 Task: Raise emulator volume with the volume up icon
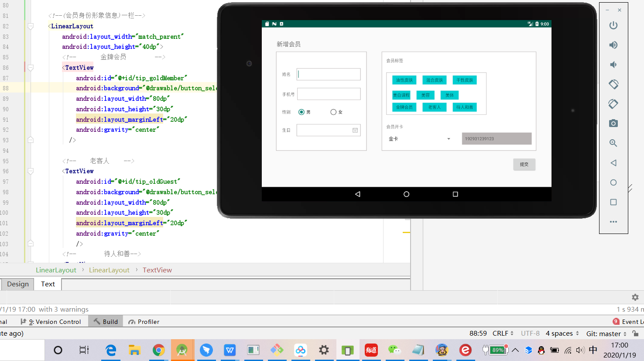click(613, 45)
